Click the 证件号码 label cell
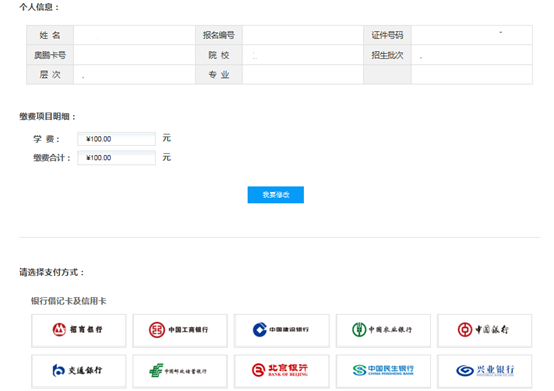Screen dimensions: 554x391 (387, 35)
